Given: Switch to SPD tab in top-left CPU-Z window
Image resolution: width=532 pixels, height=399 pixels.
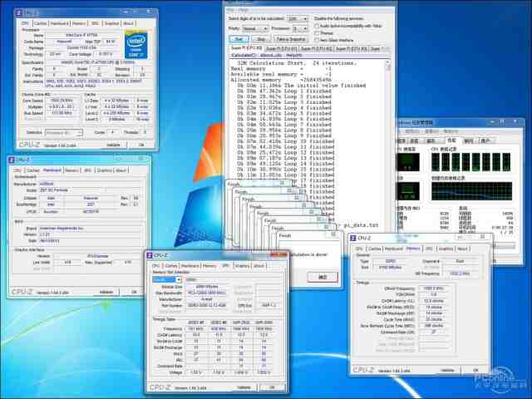Looking at the screenshot, I should pyautogui.click(x=95, y=23).
